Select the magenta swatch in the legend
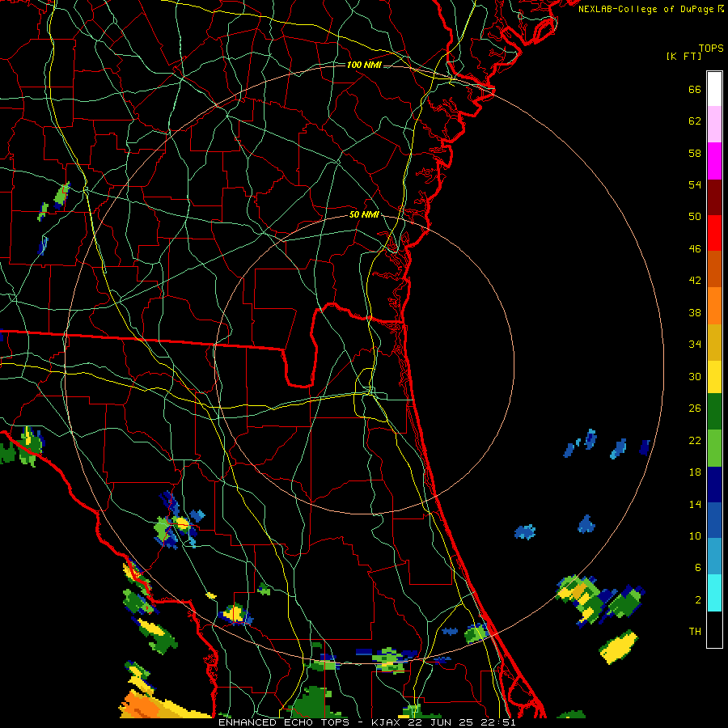 [x=714, y=161]
